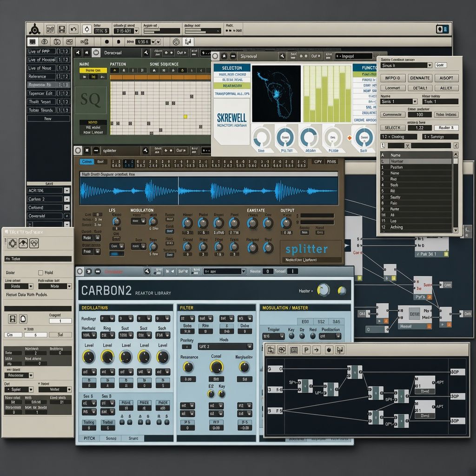Screen dimensions: 476x476
Task: Select the SS2 tab in Modulation section
Action: 321,322
